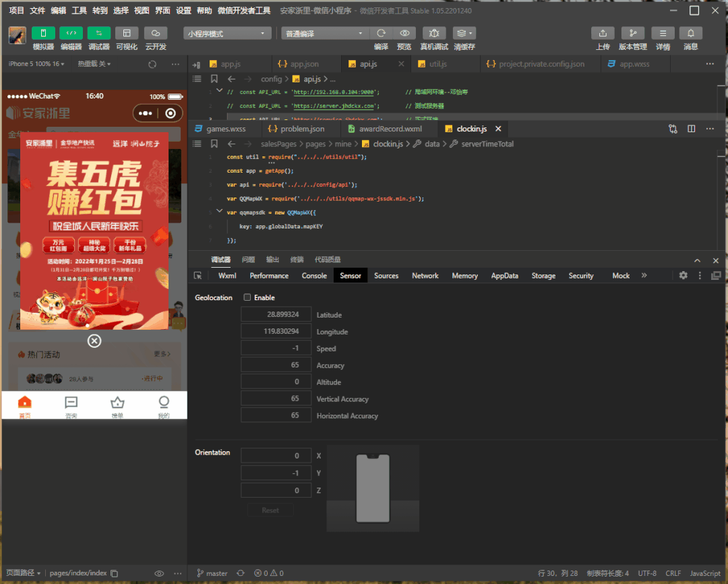Click the upload (上传) icon

click(x=603, y=34)
